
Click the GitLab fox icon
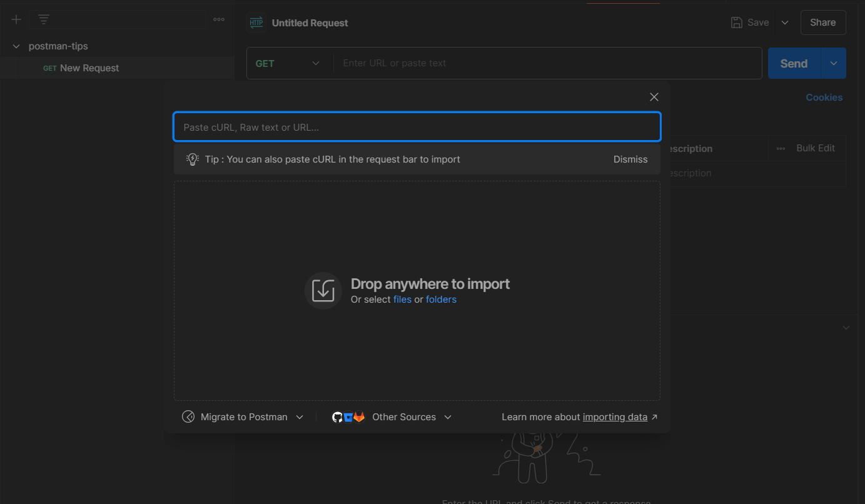pyautogui.click(x=359, y=417)
